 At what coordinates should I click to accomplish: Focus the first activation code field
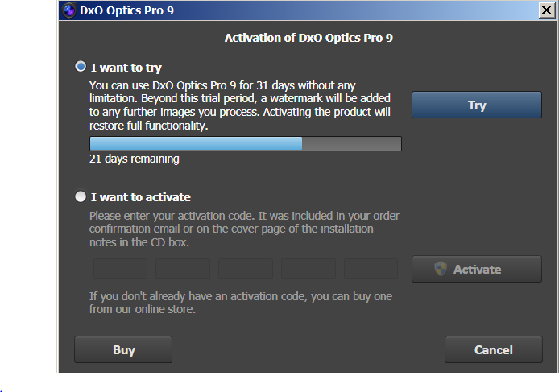tap(120, 269)
